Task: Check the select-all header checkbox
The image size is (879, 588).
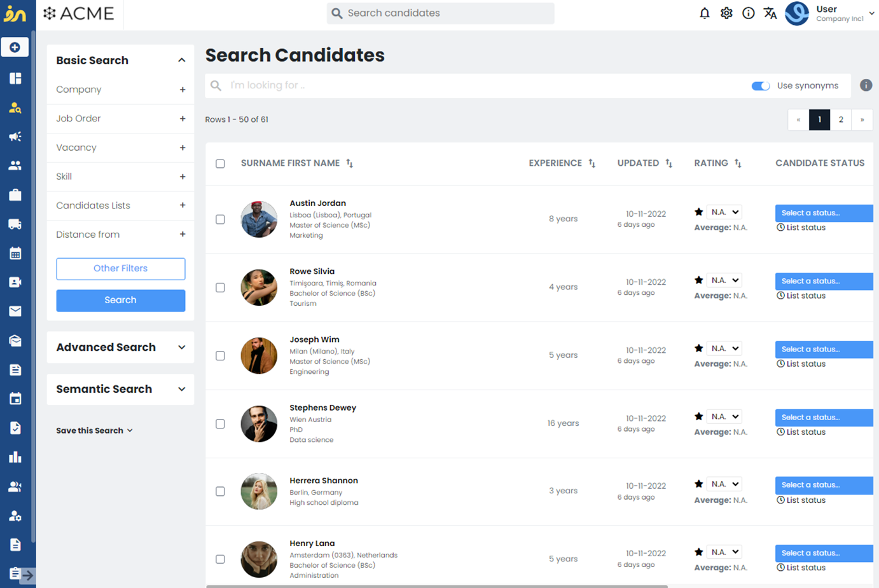Action: (220, 163)
